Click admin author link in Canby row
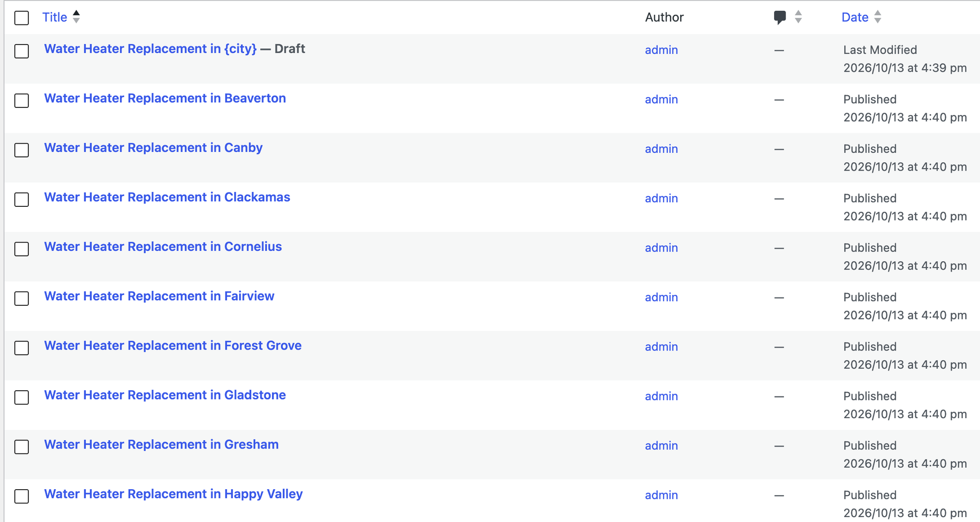Image resolution: width=980 pixels, height=522 pixels. (661, 149)
